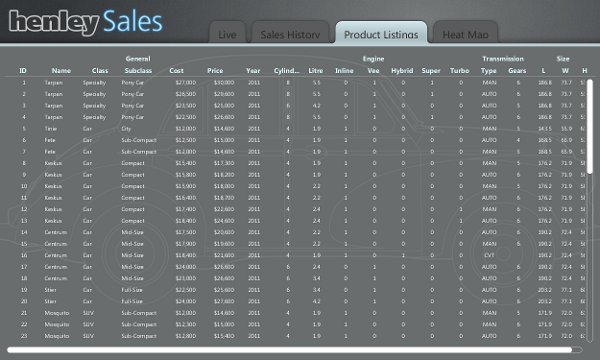Click the Cost column header
This screenshot has height=360, width=600.
tap(176, 70)
